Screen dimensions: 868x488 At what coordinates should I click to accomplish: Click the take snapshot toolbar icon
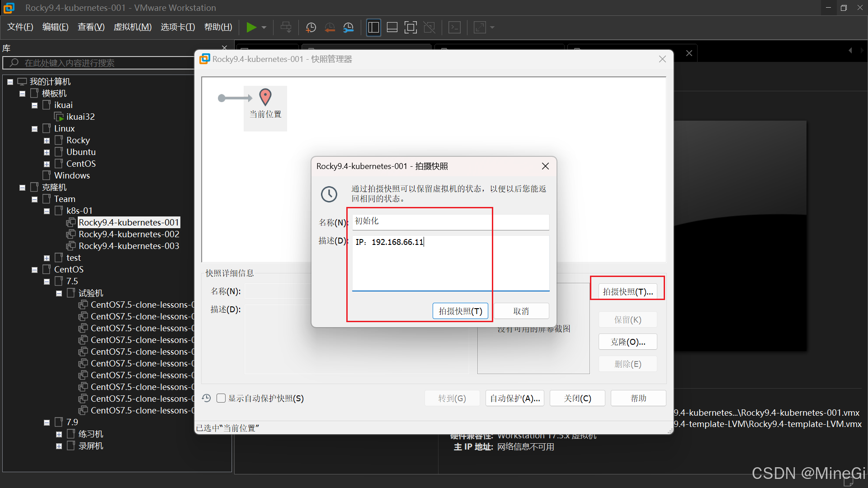click(311, 28)
